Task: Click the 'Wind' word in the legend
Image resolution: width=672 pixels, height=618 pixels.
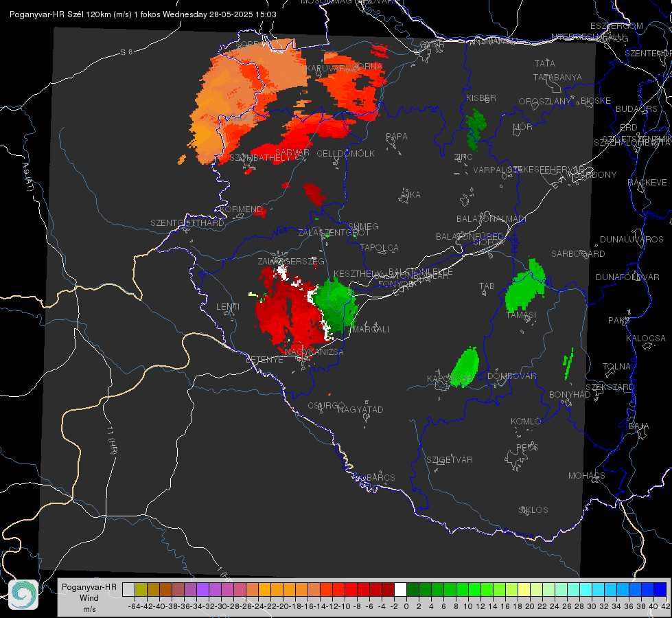Action: (x=89, y=598)
